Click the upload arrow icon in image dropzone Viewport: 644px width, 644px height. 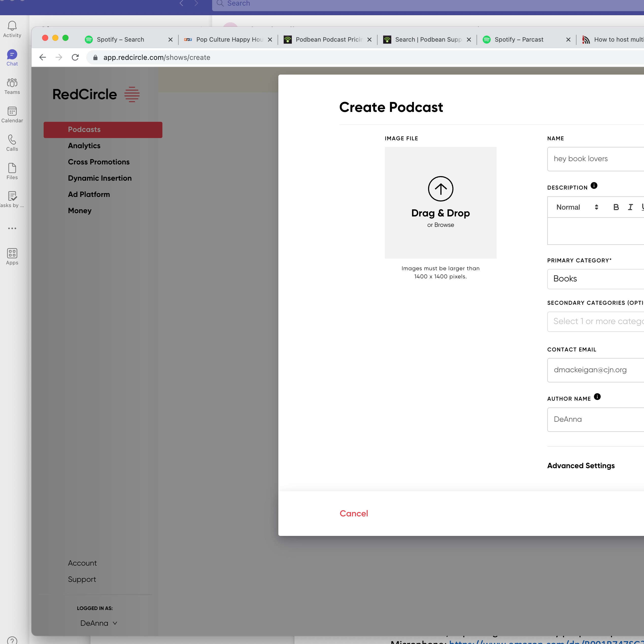pos(440,189)
